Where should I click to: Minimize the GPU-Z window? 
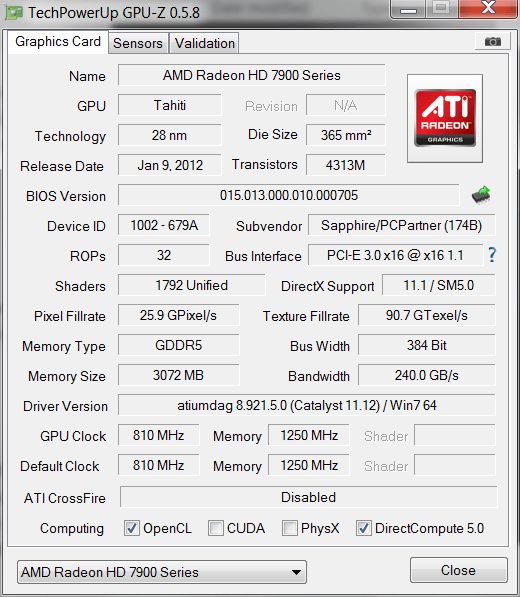click(x=408, y=9)
